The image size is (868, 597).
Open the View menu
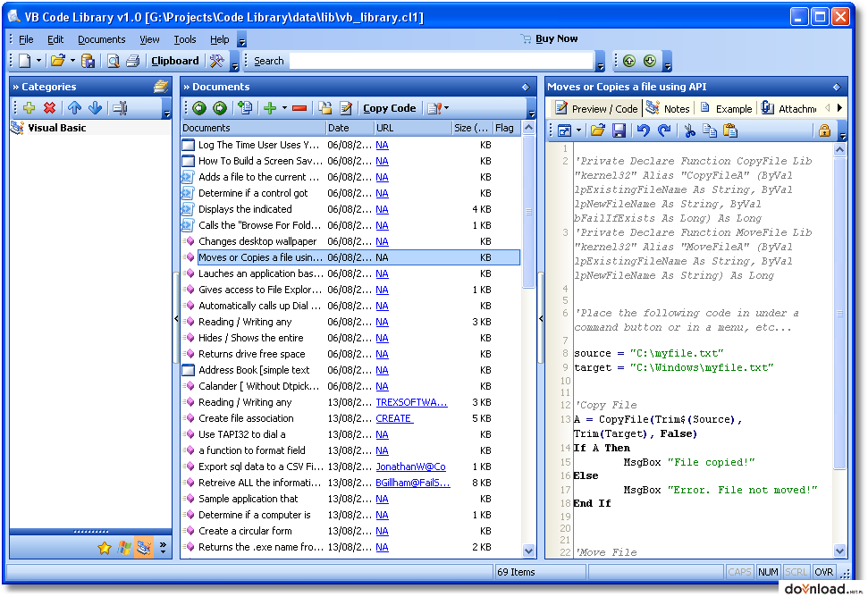[149, 39]
